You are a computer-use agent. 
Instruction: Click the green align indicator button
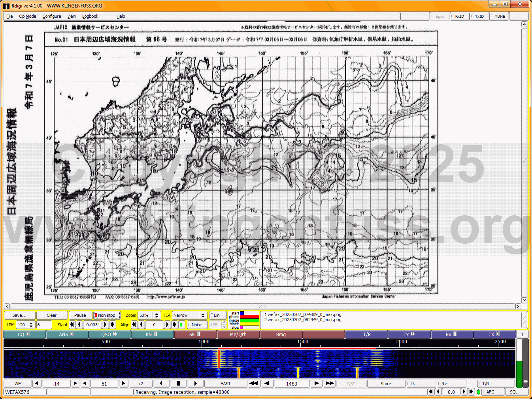pyautogui.click(x=181, y=325)
